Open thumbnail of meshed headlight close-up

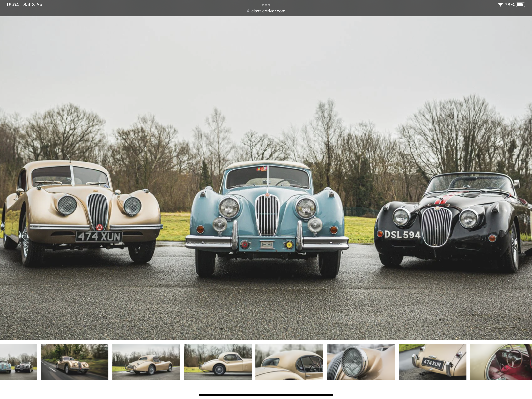point(361,362)
